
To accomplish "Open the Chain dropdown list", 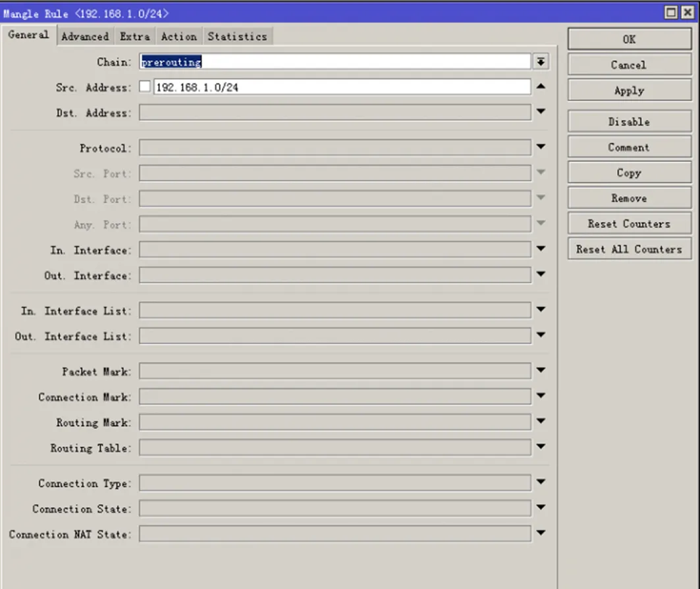I will click(541, 62).
